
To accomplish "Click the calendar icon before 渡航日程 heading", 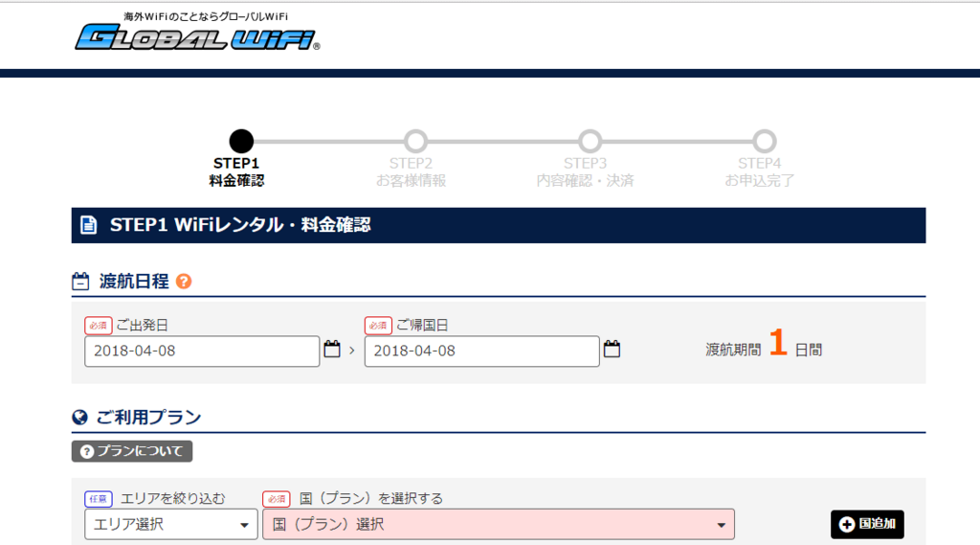I will [x=80, y=282].
